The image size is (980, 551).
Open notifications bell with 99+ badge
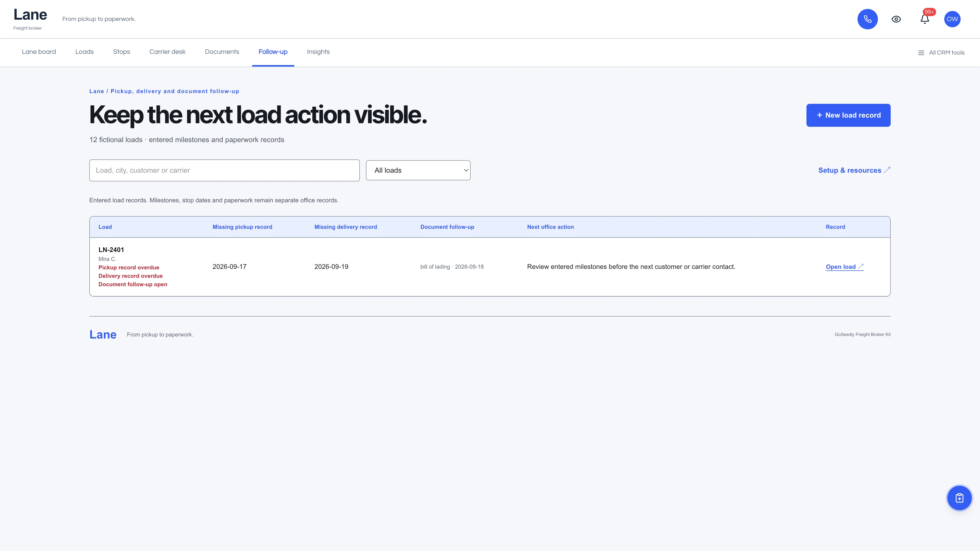925,19
